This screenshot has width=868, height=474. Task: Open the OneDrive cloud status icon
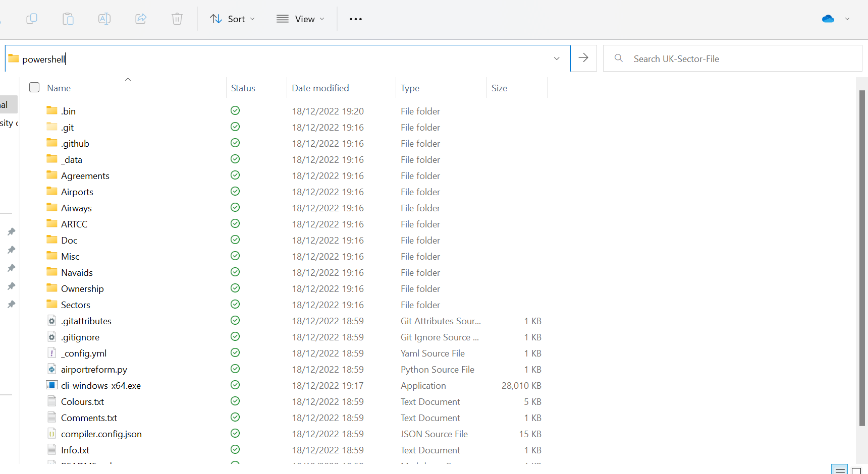click(828, 18)
